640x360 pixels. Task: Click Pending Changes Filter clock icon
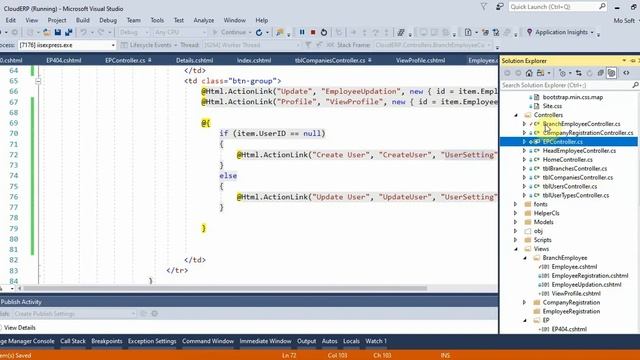click(x=562, y=73)
